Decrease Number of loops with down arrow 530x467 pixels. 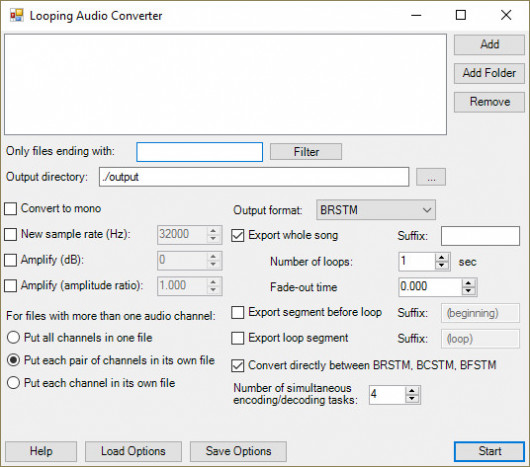[x=441, y=266]
